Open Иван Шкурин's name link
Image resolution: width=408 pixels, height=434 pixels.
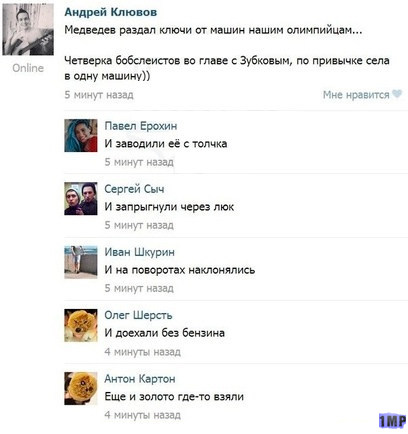pos(139,252)
